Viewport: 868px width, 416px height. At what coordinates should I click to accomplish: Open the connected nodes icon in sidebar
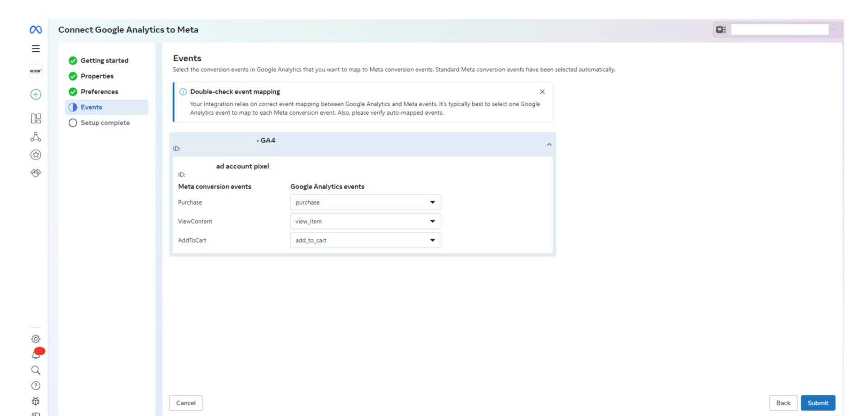pyautogui.click(x=36, y=137)
